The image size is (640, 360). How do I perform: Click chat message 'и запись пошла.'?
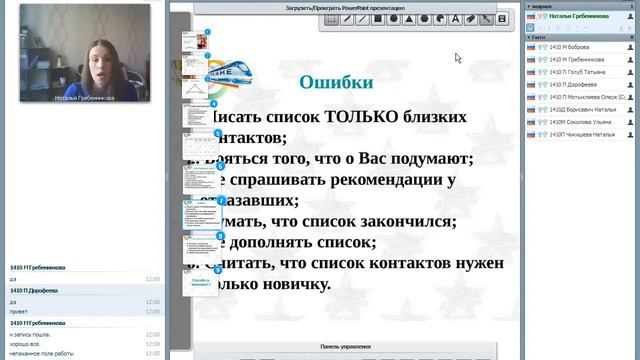[x=30, y=335]
